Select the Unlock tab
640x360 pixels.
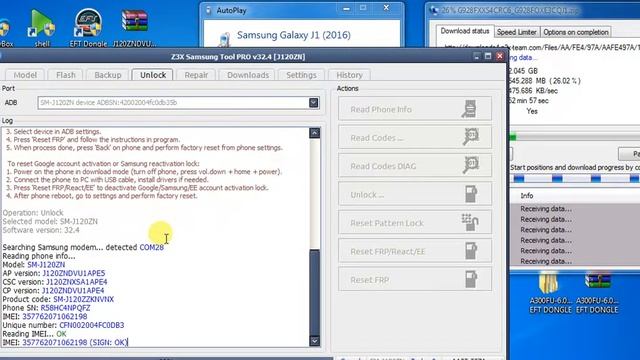153,75
